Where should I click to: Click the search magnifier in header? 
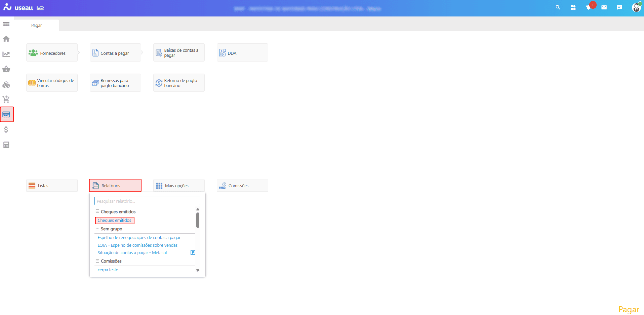558,7
